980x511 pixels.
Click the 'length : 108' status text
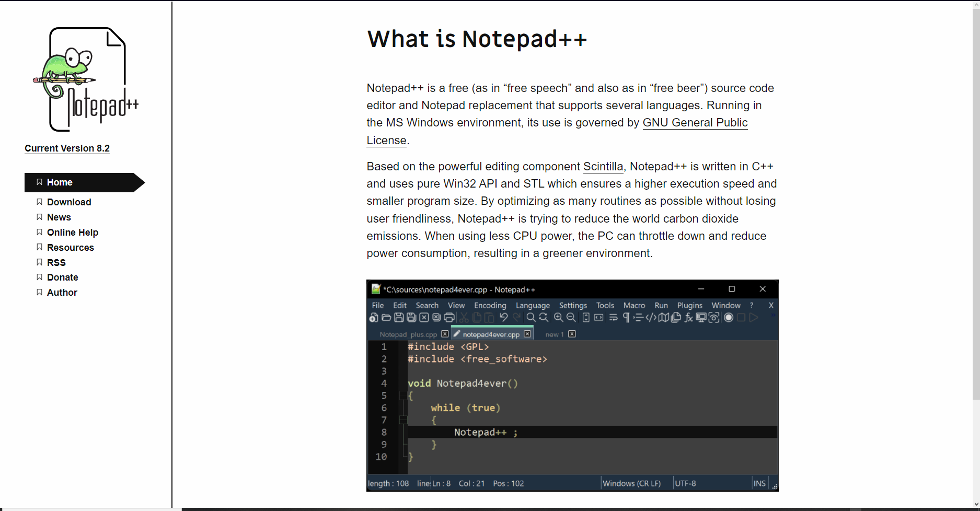point(388,483)
